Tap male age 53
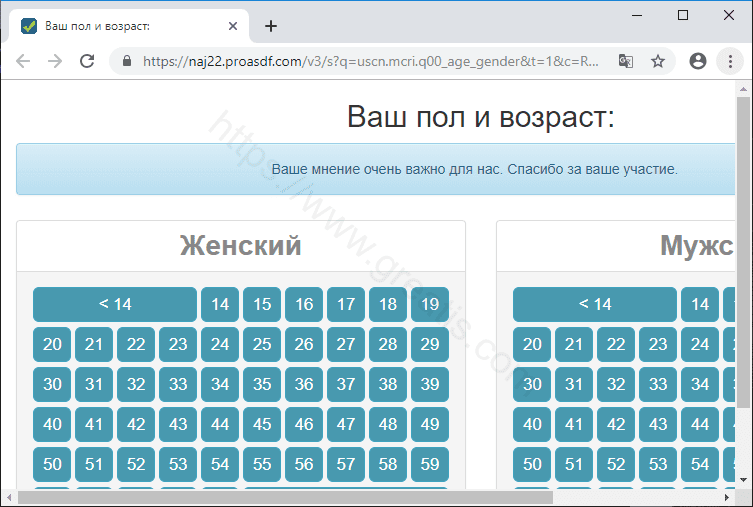753x507 pixels. (658, 464)
